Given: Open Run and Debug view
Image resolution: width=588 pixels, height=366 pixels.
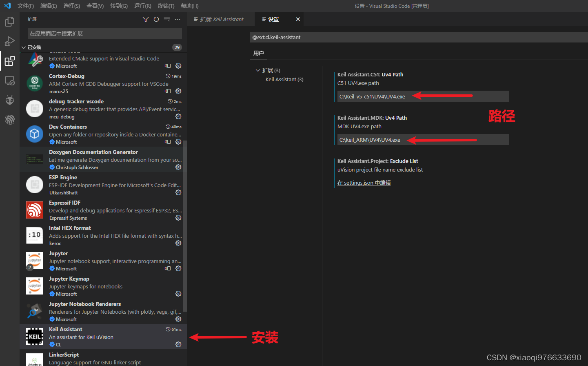Looking at the screenshot, I should tap(9, 41).
